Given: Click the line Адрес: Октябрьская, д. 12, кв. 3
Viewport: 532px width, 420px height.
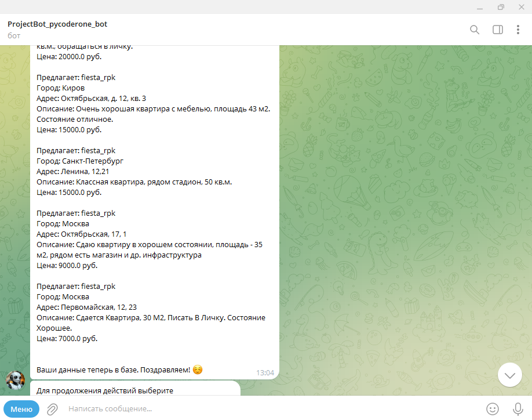Looking at the screenshot, I should [x=91, y=99].
